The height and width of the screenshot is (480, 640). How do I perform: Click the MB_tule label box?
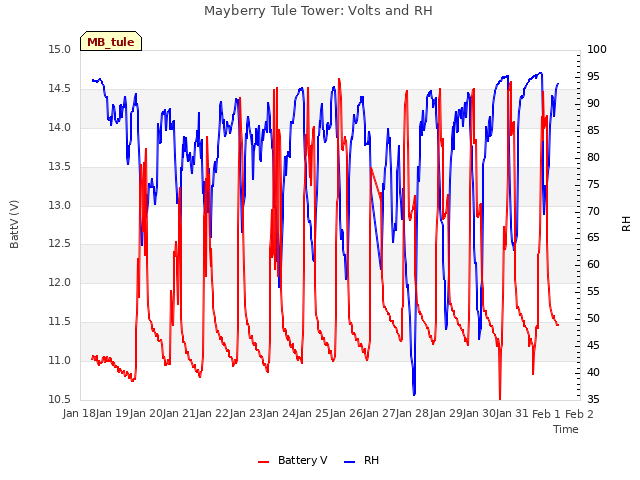[x=111, y=41]
